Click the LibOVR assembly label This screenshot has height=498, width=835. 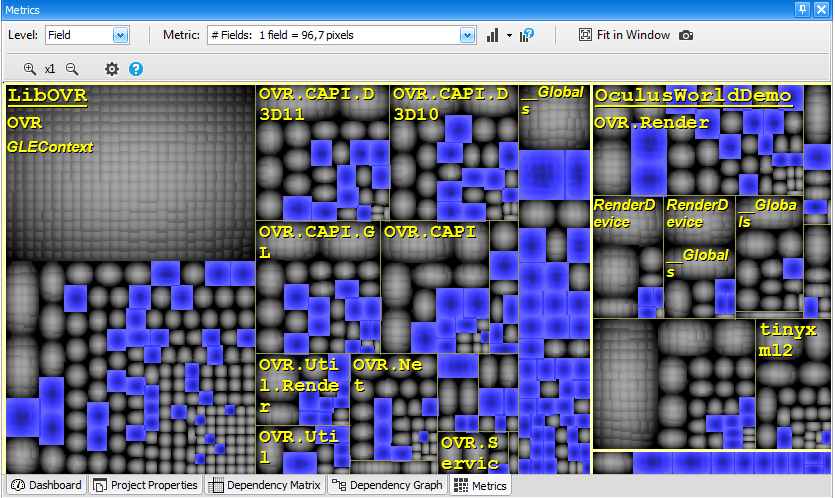47,96
